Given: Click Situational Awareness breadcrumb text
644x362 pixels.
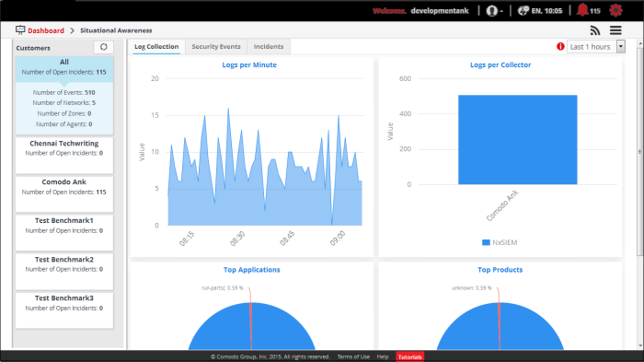Looking at the screenshot, I should pyautogui.click(x=116, y=30).
